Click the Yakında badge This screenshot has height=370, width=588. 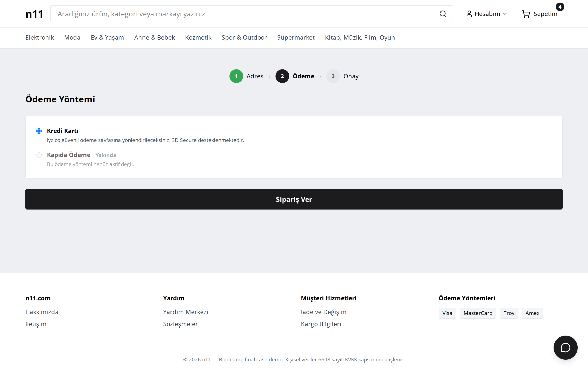106,155
